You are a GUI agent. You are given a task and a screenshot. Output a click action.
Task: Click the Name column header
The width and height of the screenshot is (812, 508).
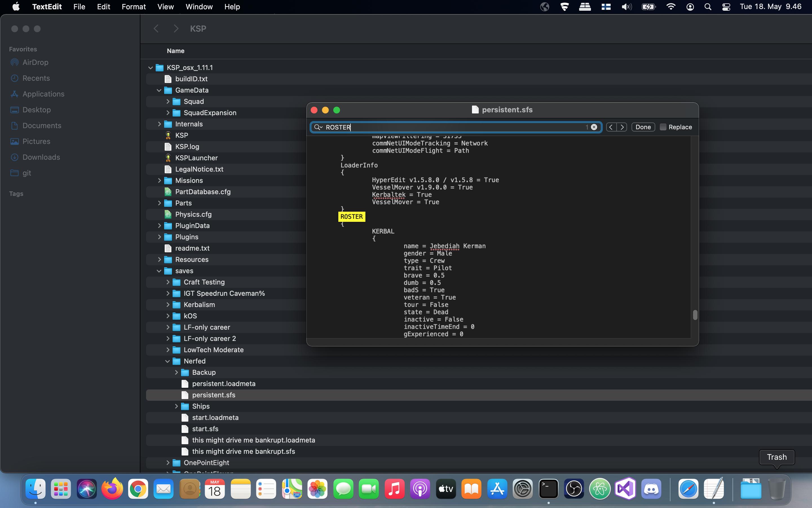pos(175,51)
